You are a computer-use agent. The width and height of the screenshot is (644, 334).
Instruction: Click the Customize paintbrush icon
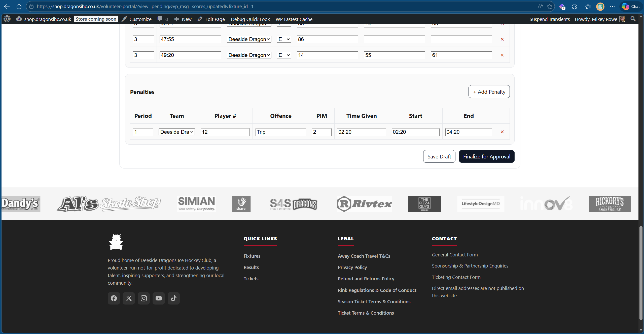[x=124, y=19]
